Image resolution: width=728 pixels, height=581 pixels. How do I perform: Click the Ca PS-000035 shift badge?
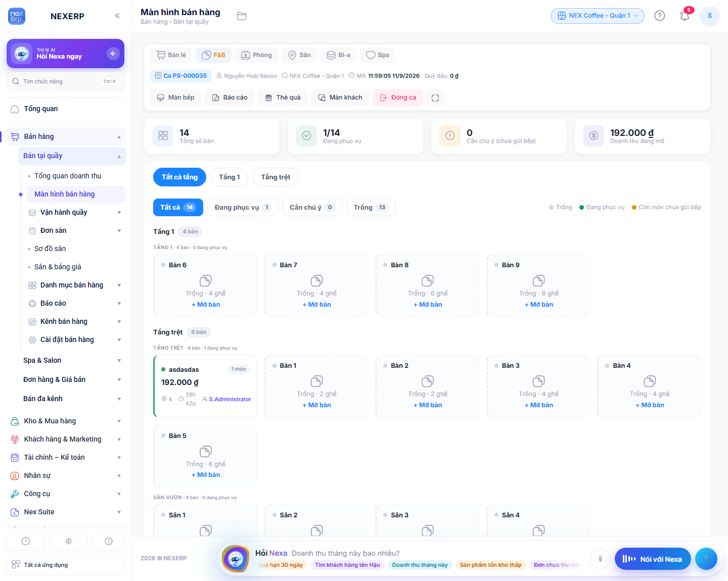[x=180, y=76]
